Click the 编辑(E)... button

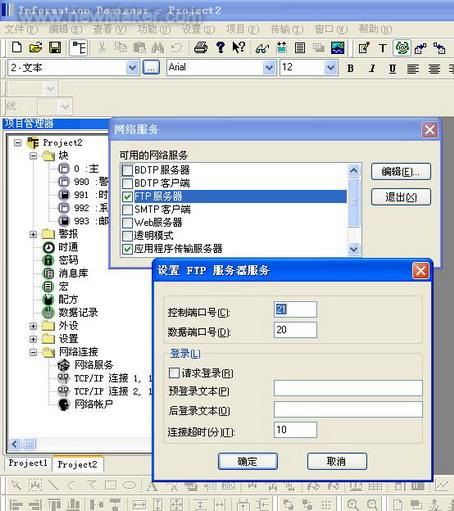[401, 172]
